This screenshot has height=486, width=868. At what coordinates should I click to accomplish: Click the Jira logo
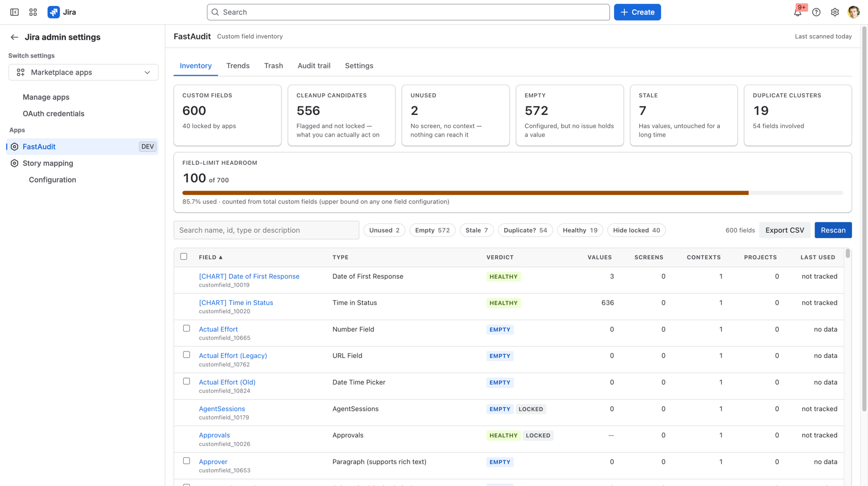tap(62, 12)
